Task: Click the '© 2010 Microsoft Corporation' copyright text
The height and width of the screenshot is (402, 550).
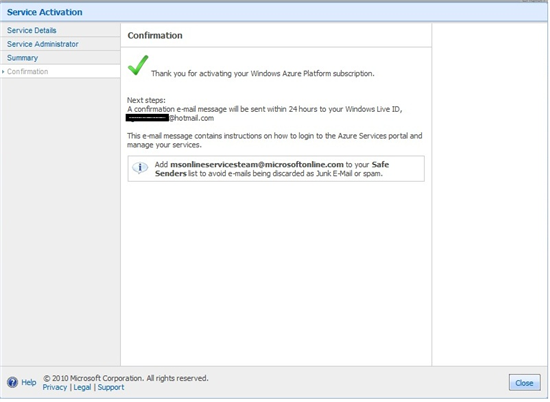Action: point(126,378)
